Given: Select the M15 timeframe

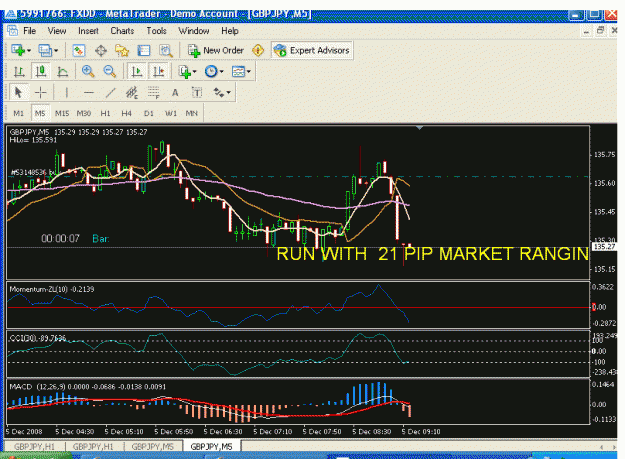Looking at the screenshot, I should (62, 113).
